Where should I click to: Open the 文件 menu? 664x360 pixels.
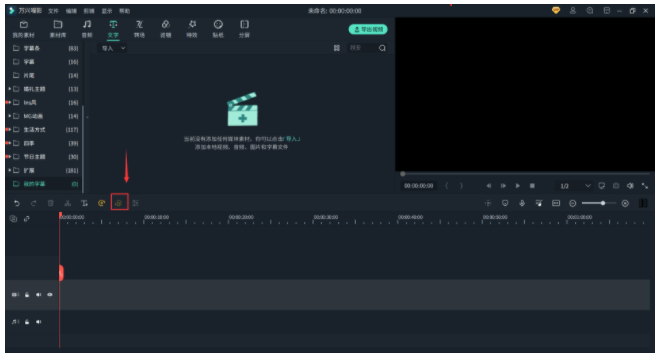(53, 11)
